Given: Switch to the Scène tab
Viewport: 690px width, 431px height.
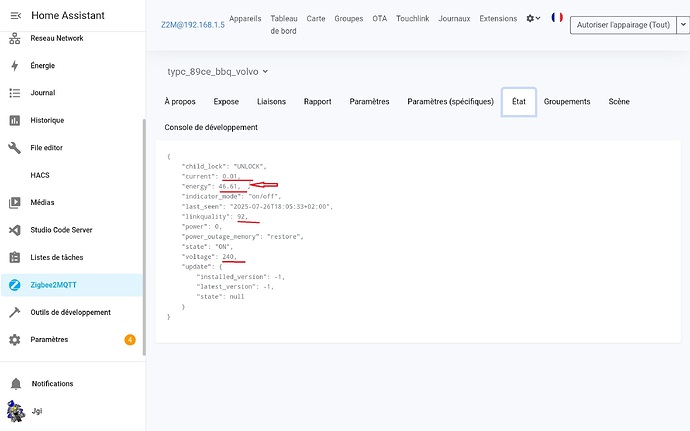Looking at the screenshot, I should (x=619, y=102).
